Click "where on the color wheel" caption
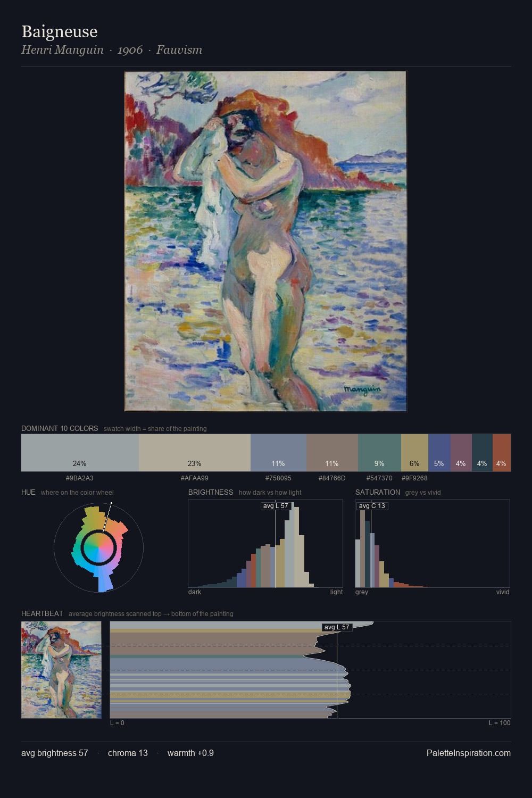Viewport: 532px width, 798px height. pyautogui.click(x=77, y=493)
